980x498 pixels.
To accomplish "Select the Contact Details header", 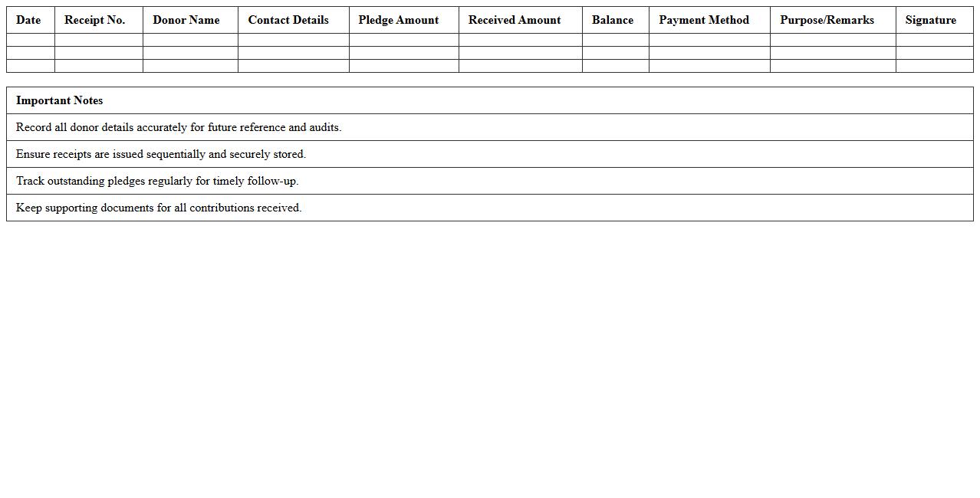I will point(288,20).
